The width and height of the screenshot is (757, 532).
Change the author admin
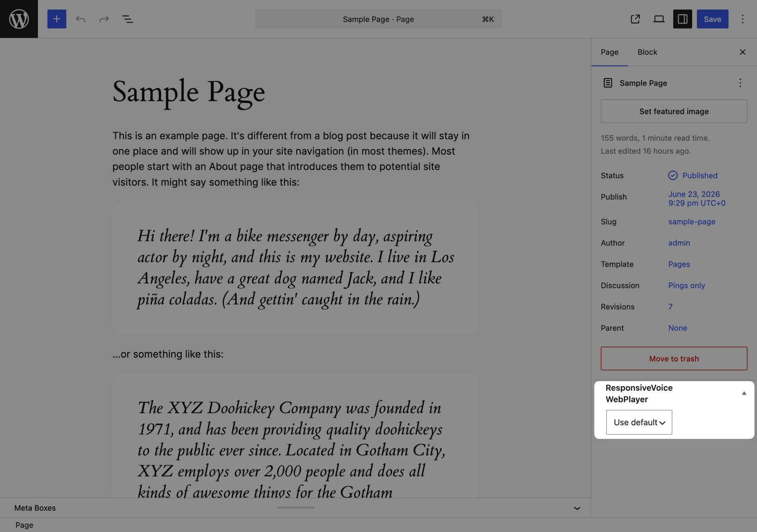coord(679,243)
